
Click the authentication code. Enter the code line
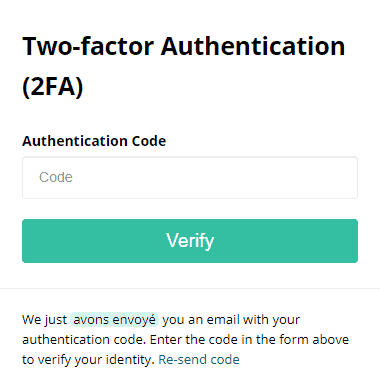click(x=185, y=340)
